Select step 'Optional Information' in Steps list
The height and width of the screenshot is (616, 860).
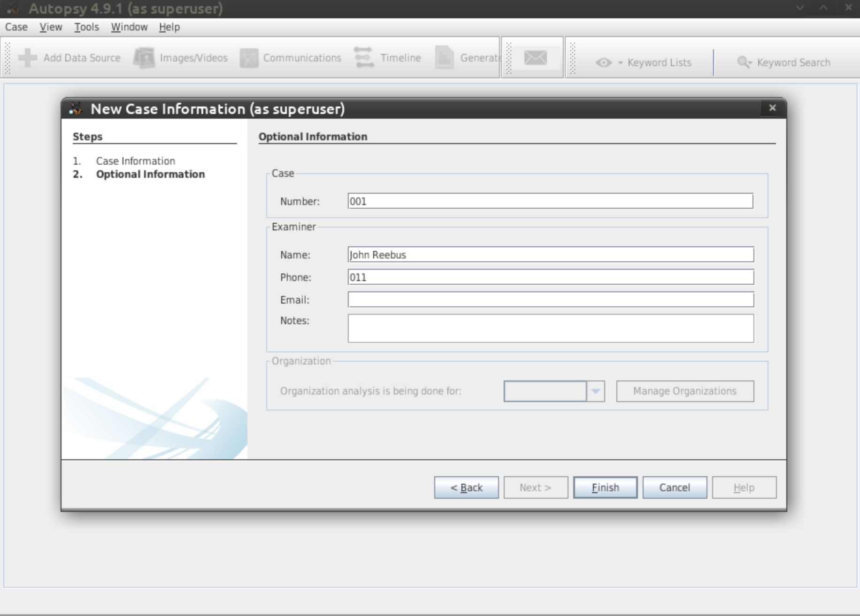(x=150, y=174)
